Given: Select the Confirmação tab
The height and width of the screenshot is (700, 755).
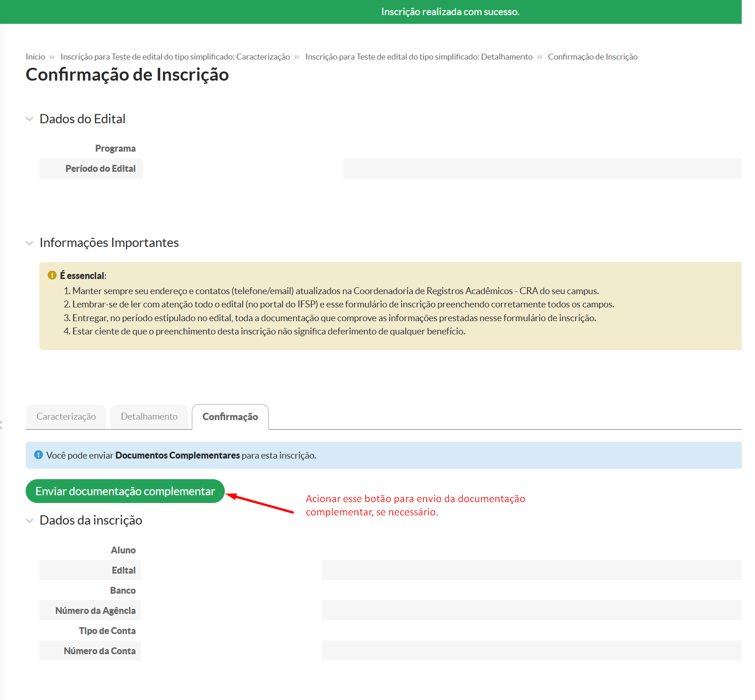Looking at the screenshot, I should point(230,417).
